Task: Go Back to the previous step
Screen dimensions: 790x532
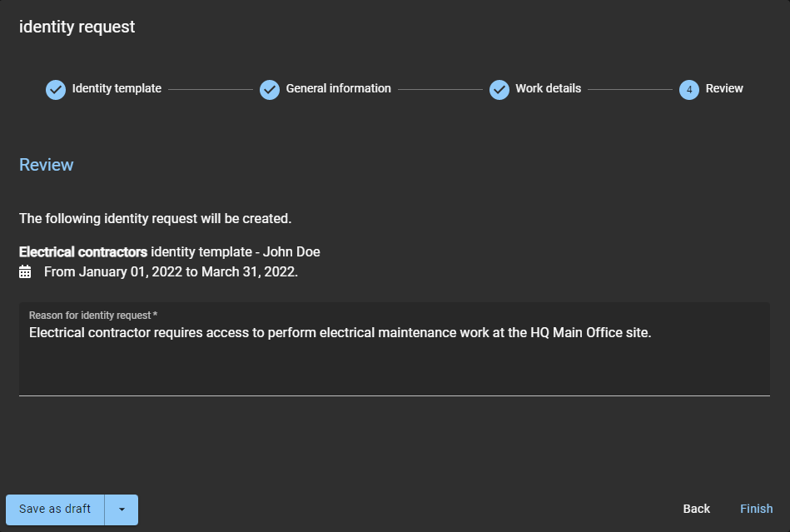Action: (696, 509)
